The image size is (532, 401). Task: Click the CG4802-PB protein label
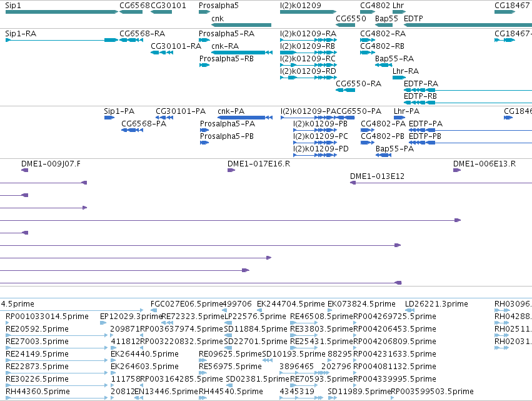coord(383,136)
